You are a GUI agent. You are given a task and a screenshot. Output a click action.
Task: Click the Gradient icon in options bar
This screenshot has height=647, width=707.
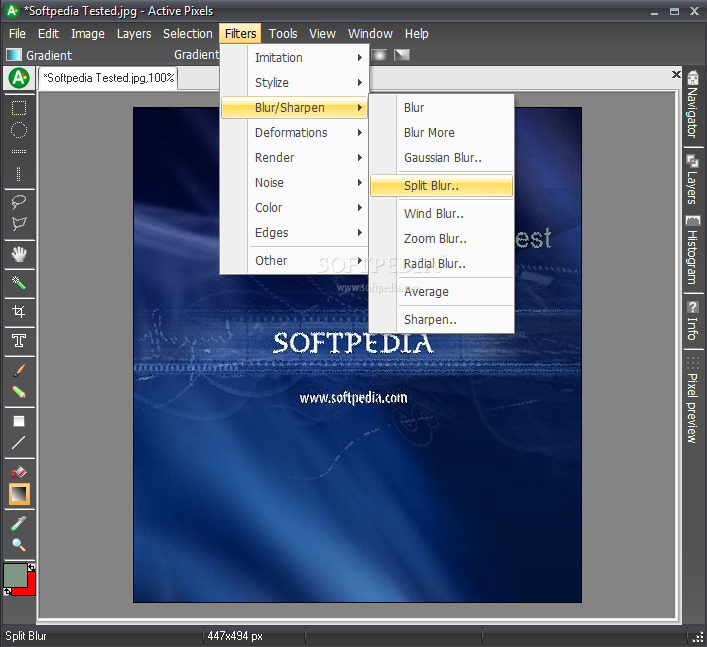(x=14, y=55)
